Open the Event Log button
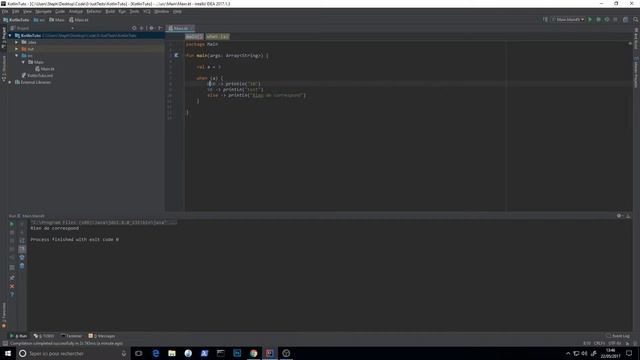The image size is (640, 360). click(618, 336)
